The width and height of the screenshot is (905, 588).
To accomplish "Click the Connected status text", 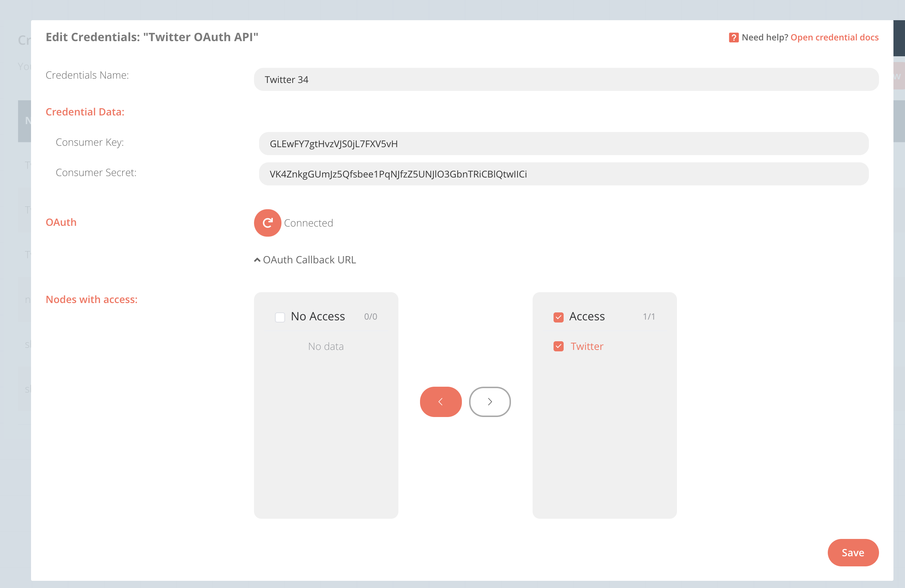I will (x=309, y=223).
